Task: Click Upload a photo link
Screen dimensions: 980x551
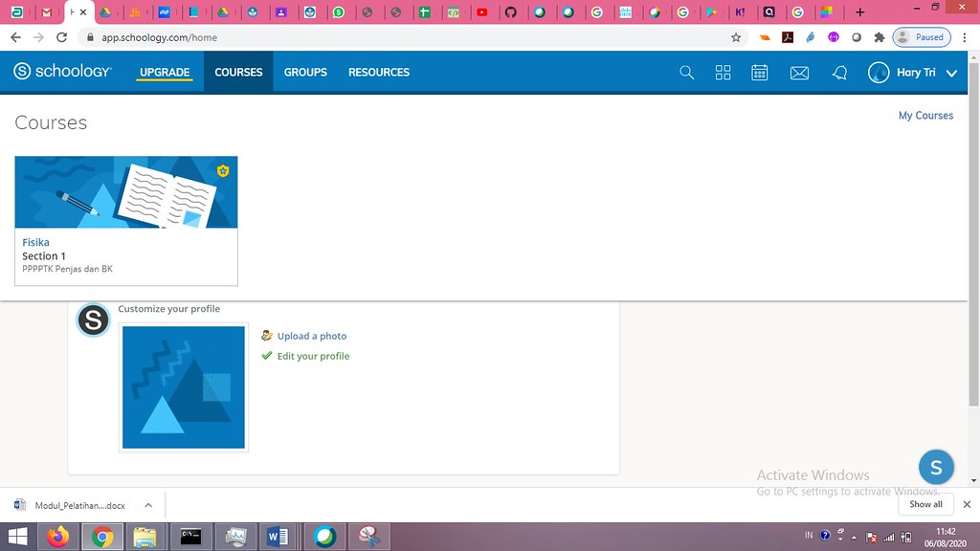Action: (x=312, y=336)
